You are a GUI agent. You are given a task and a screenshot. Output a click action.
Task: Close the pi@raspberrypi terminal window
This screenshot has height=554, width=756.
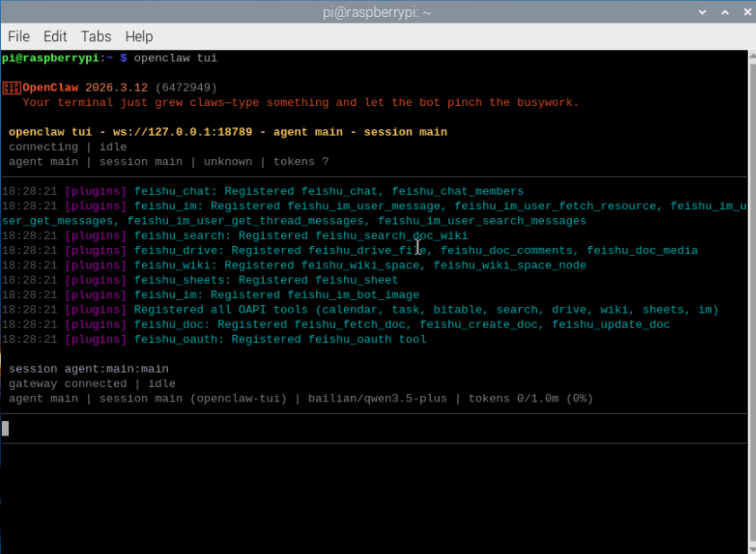(x=747, y=12)
